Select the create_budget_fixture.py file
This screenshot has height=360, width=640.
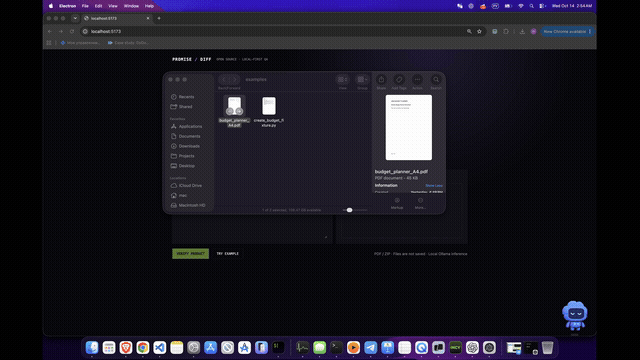tap(269, 111)
